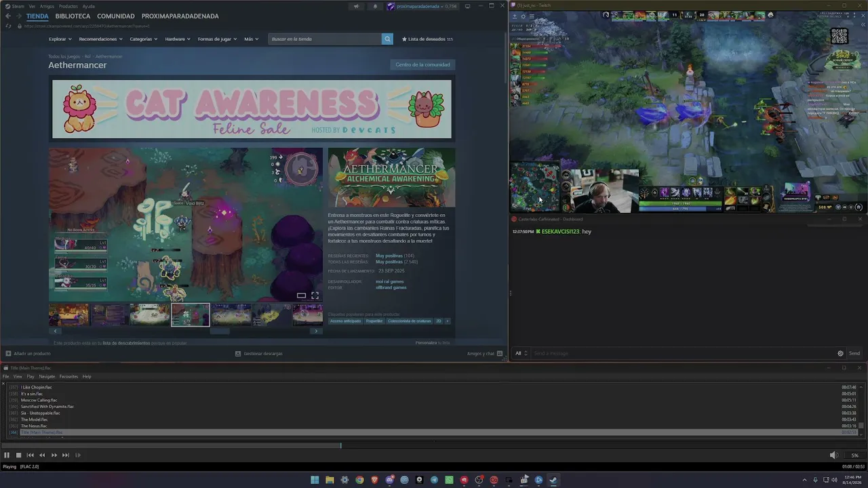Switch to Steam from the taskbar
This screenshot has width=868, height=488.
[553, 480]
